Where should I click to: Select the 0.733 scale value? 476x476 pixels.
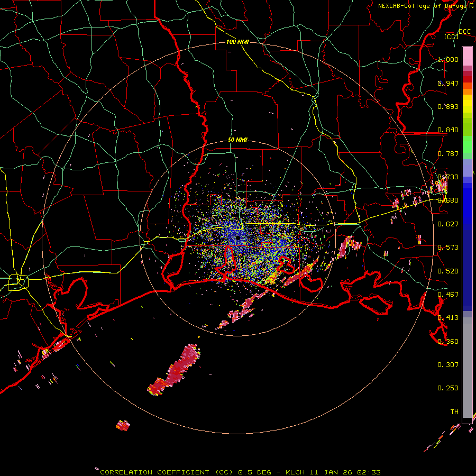(x=448, y=177)
